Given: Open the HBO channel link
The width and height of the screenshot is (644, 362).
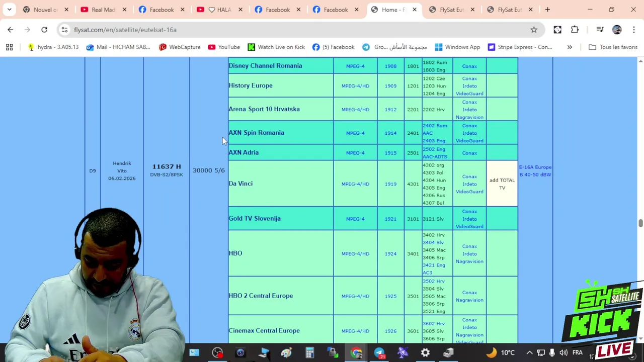Looking at the screenshot, I should coord(235,253).
